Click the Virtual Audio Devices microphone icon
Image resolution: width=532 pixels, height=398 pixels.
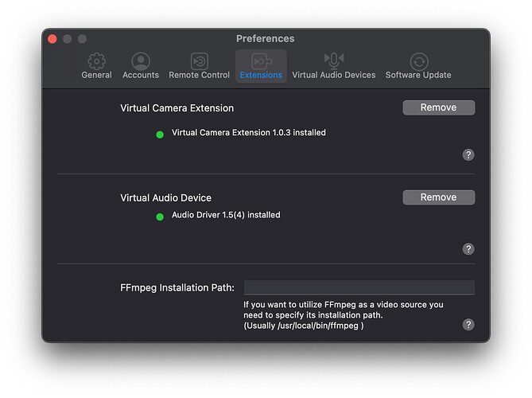333,61
